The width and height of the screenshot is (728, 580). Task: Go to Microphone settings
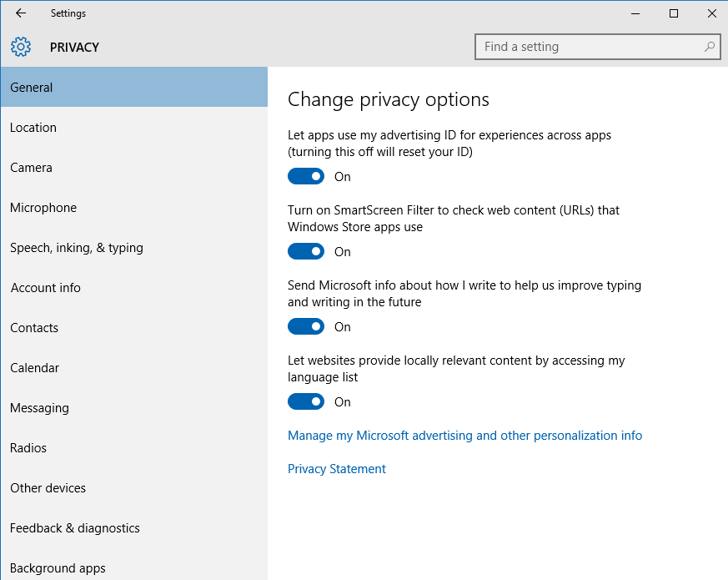(134, 207)
